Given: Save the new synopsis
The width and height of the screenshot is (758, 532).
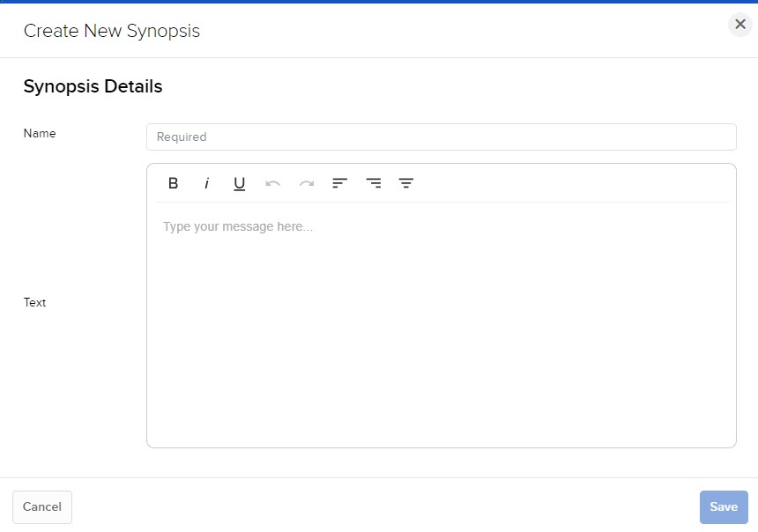Looking at the screenshot, I should (x=723, y=506).
